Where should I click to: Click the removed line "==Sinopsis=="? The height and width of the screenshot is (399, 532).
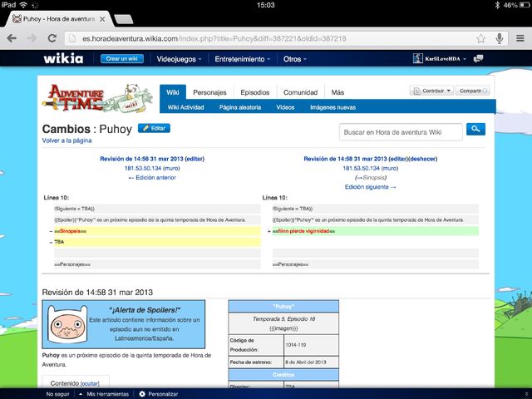tap(157, 231)
